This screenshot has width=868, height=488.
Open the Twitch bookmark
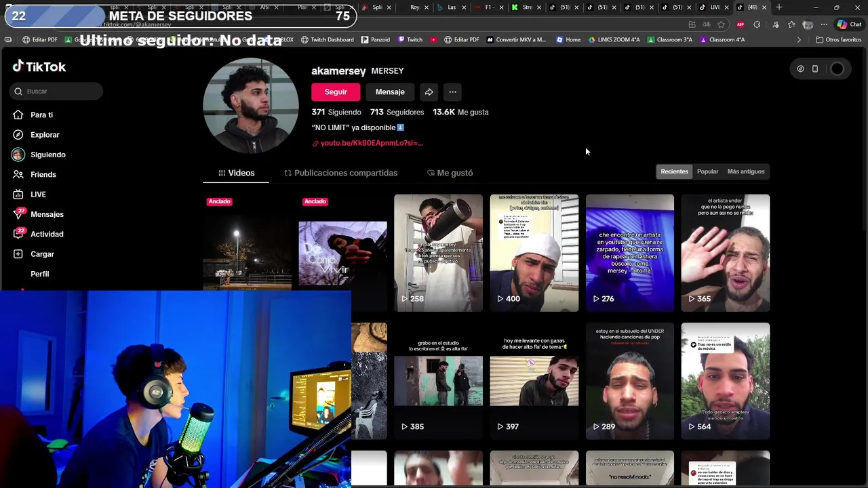[x=410, y=40]
